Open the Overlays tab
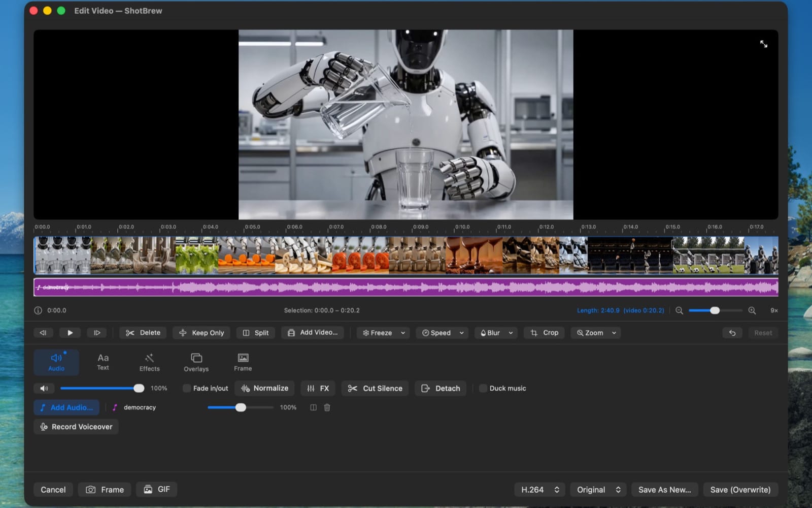 pyautogui.click(x=196, y=362)
